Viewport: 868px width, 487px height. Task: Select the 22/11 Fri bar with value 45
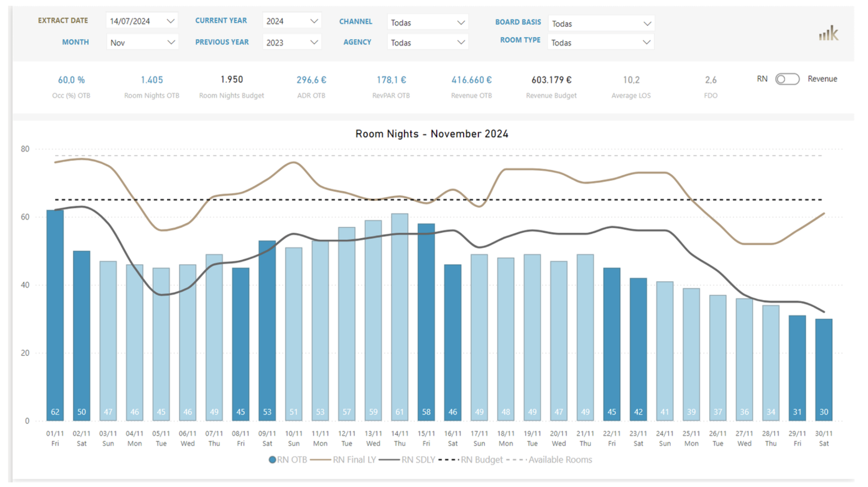pyautogui.click(x=612, y=345)
